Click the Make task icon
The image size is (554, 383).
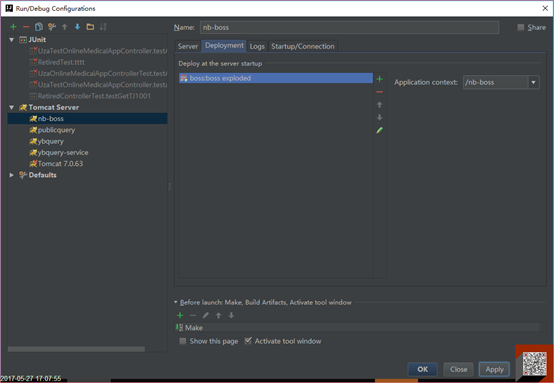coord(179,328)
